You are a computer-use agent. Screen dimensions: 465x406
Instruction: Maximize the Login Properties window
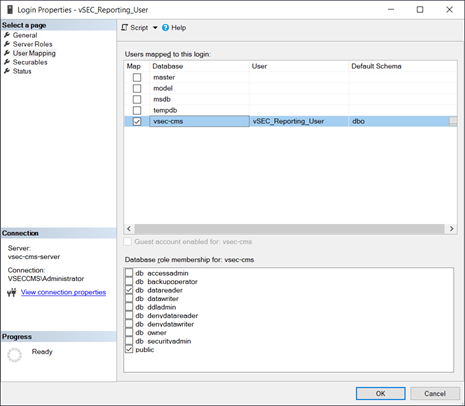(x=420, y=10)
